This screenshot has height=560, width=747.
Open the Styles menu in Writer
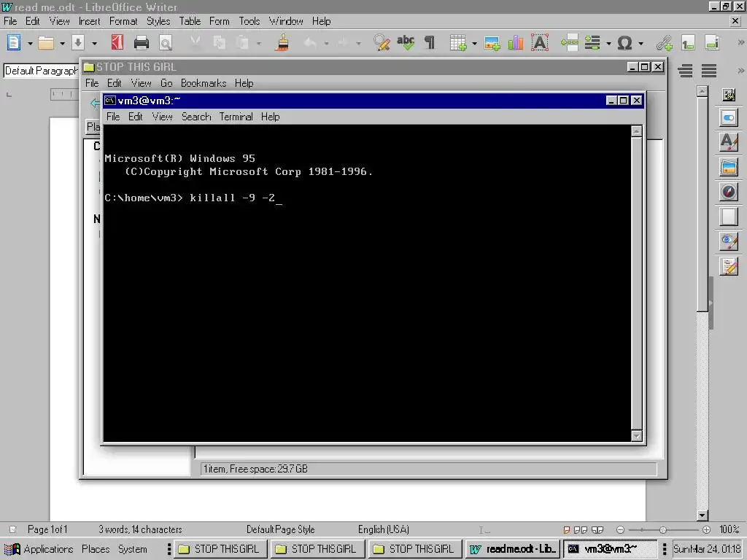tap(158, 21)
